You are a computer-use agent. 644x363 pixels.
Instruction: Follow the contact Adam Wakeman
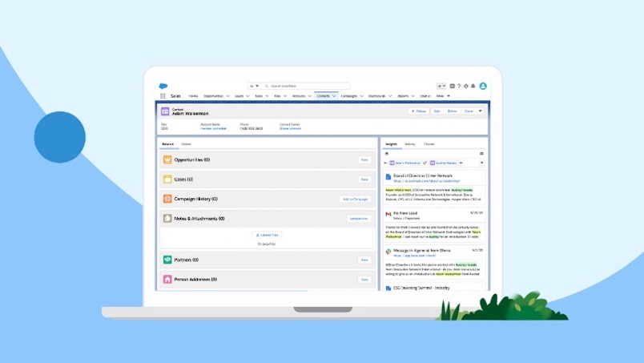click(x=418, y=111)
